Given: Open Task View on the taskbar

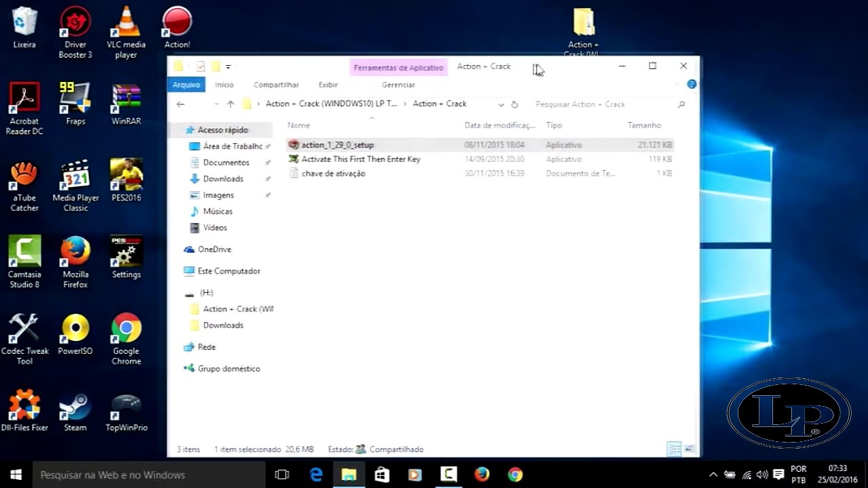Looking at the screenshot, I should pos(282,474).
